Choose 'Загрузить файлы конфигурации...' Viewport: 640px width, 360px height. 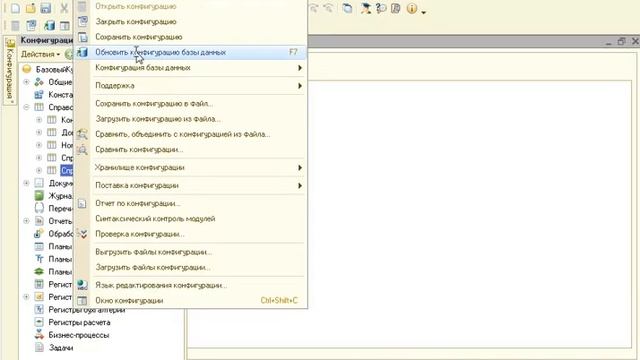[190, 267]
